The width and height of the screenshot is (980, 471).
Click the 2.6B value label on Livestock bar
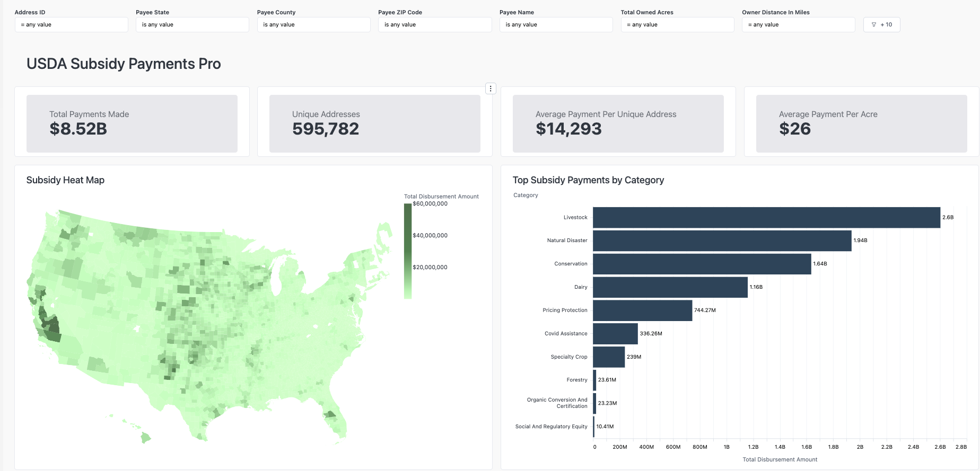pyautogui.click(x=948, y=217)
